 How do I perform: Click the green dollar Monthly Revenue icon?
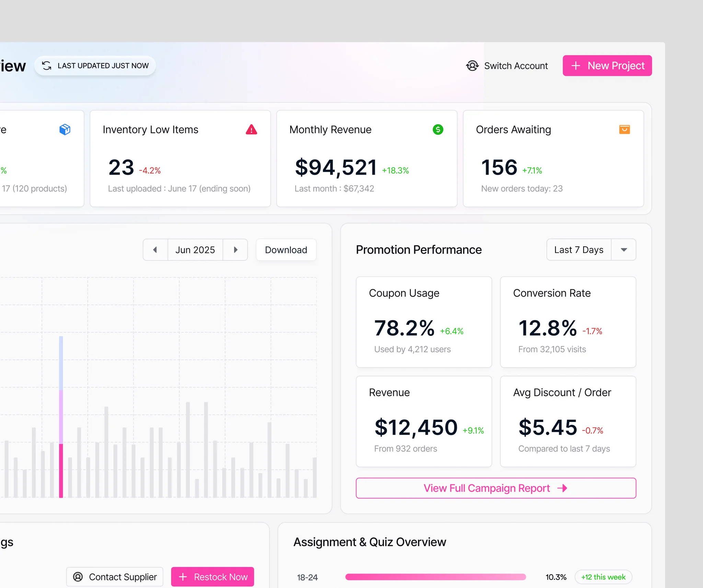pyautogui.click(x=438, y=129)
